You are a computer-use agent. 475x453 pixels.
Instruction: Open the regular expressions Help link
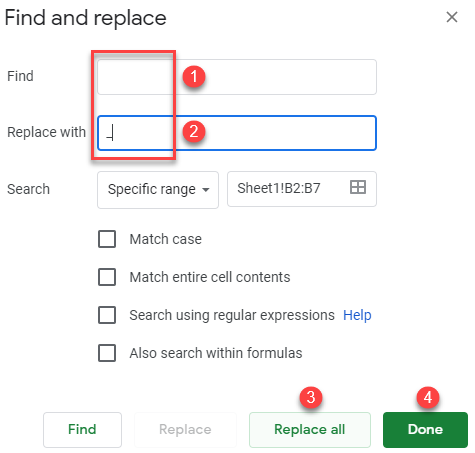(x=357, y=315)
